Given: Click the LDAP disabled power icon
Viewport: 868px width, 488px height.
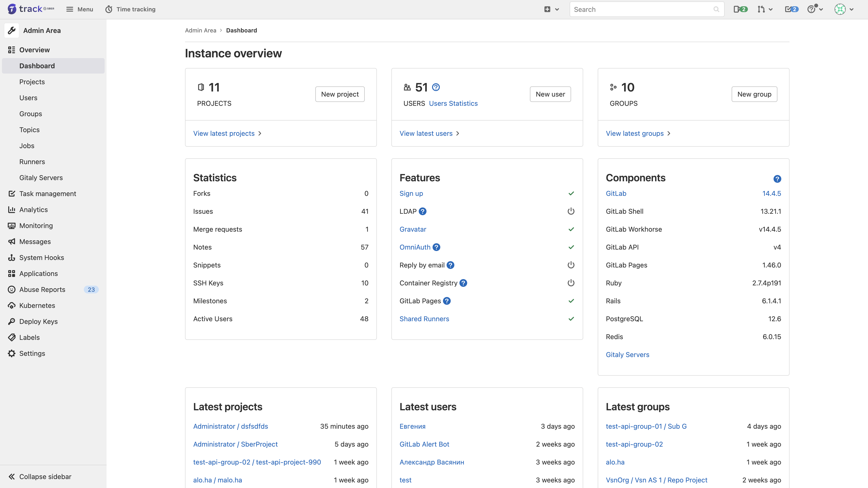Looking at the screenshot, I should 571,212.
